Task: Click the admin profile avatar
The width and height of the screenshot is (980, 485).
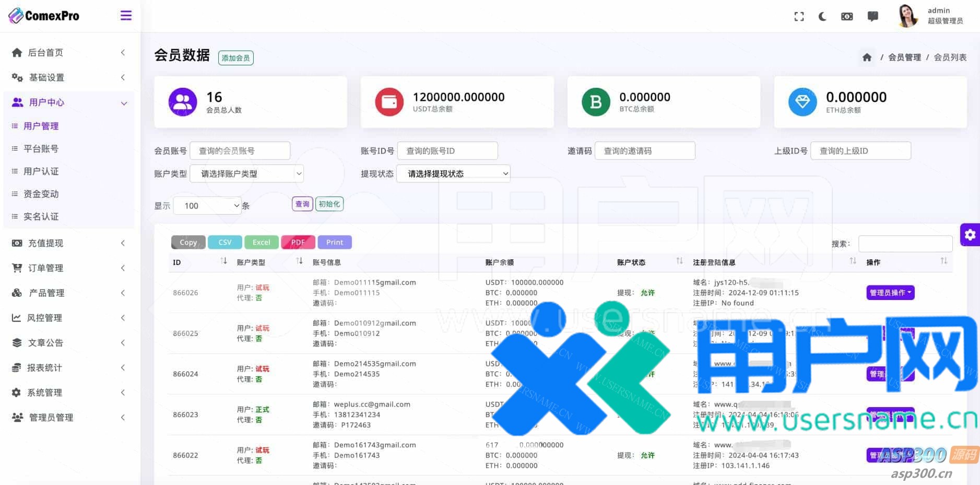Action: tap(908, 16)
